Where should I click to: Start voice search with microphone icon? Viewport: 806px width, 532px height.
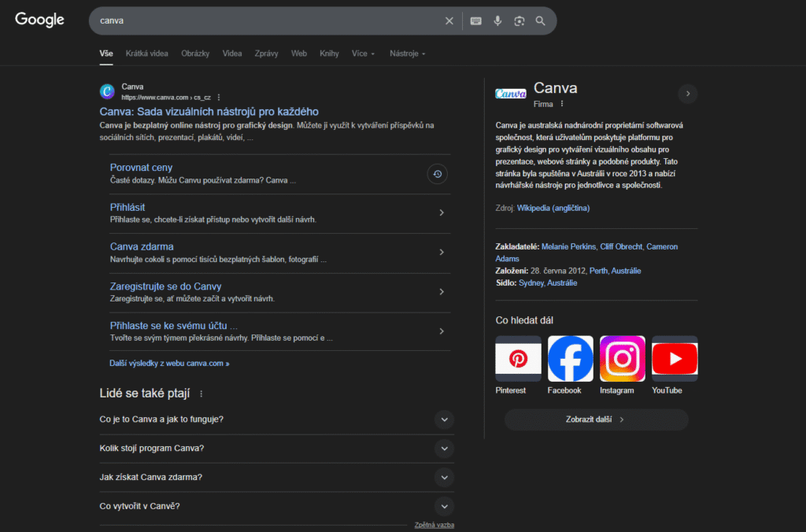point(497,21)
